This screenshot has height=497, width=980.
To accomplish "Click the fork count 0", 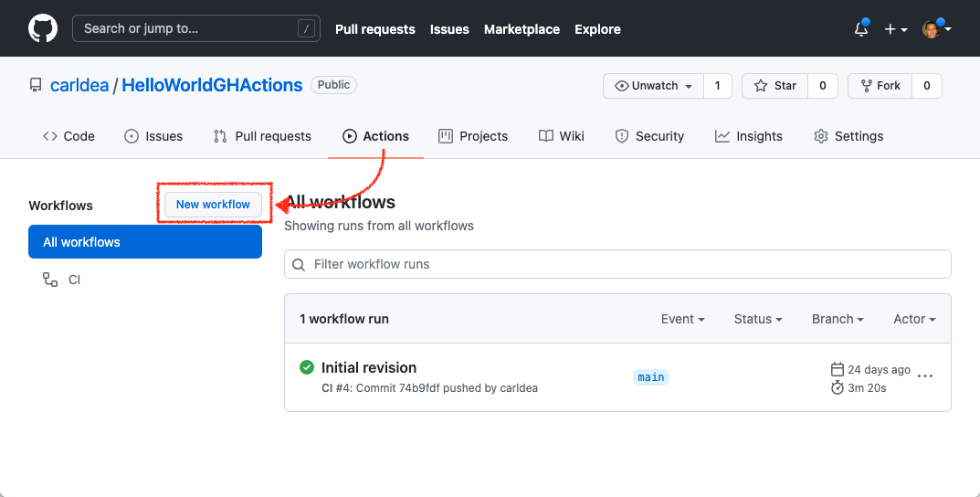I will [x=927, y=86].
